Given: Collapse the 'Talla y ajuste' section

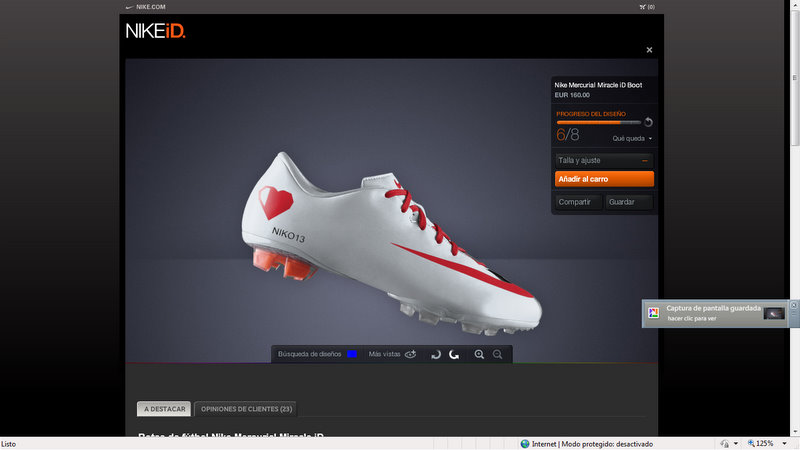Looking at the screenshot, I should tap(604, 160).
